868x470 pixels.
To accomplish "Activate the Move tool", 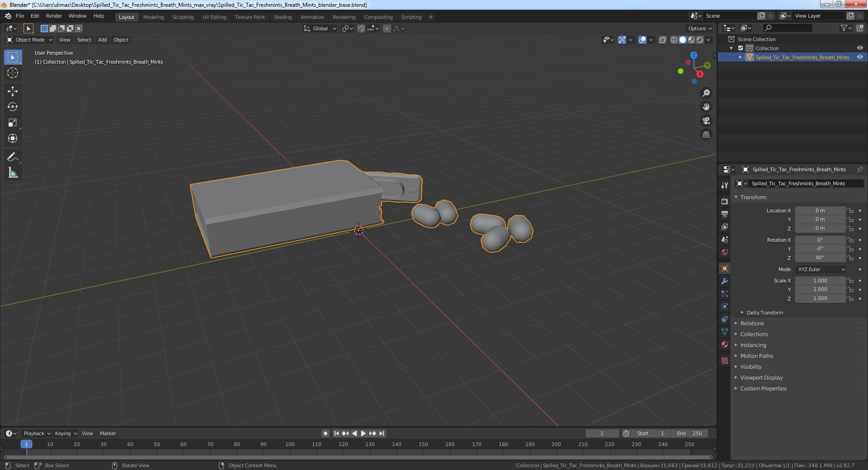I will (x=13, y=91).
